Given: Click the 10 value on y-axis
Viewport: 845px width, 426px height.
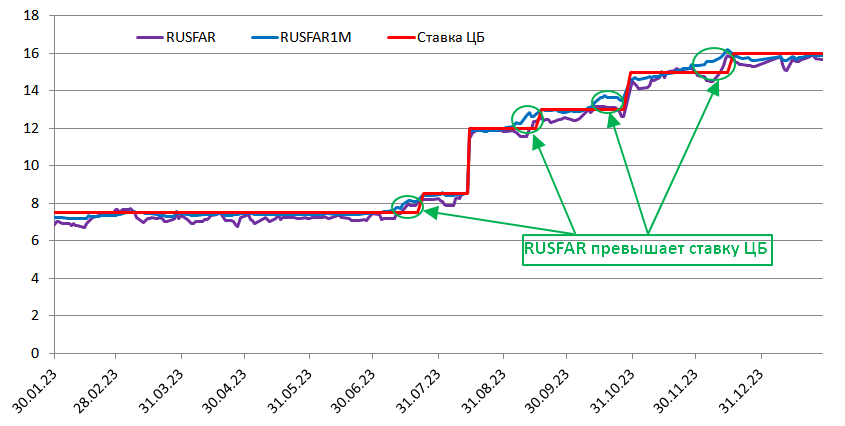Looking at the screenshot, I should 30,166.
